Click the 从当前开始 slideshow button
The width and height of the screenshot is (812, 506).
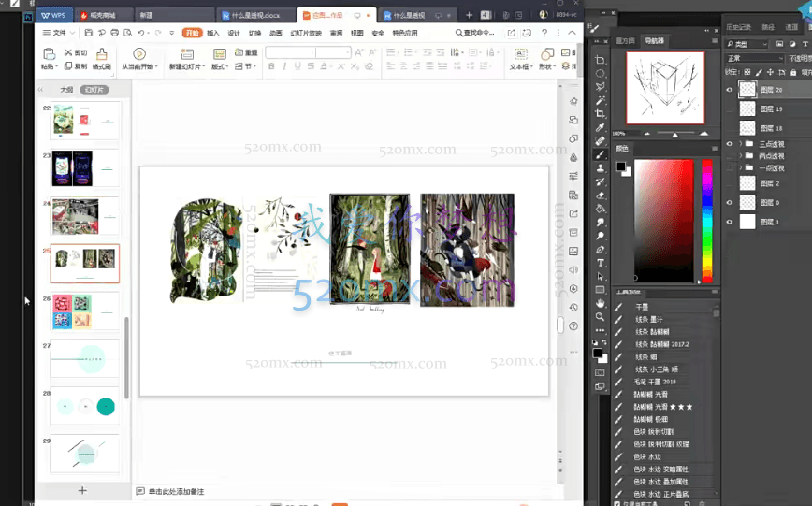click(x=139, y=59)
